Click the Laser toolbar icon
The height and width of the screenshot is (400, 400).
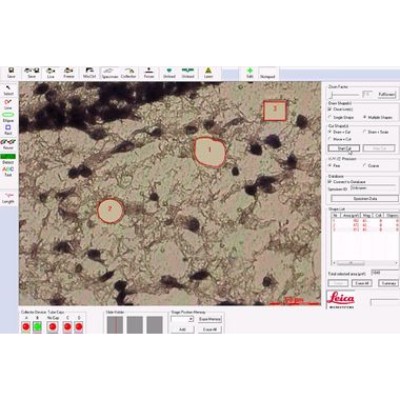click(208, 73)
